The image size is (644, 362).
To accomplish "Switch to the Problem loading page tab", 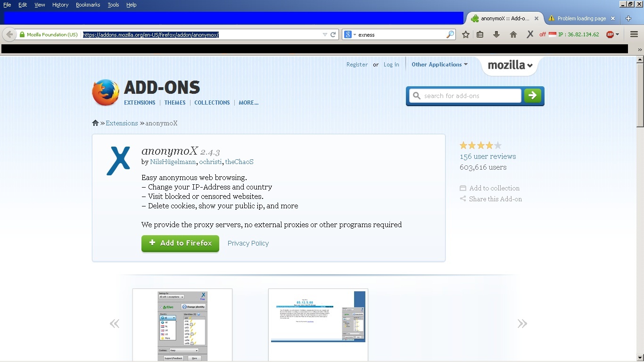I will tap(581, 18).
